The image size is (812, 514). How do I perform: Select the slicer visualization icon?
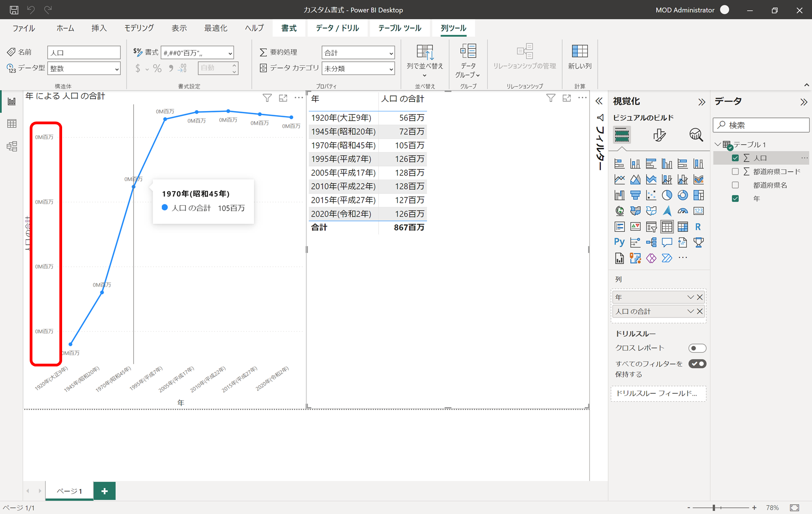click(651, 227)
